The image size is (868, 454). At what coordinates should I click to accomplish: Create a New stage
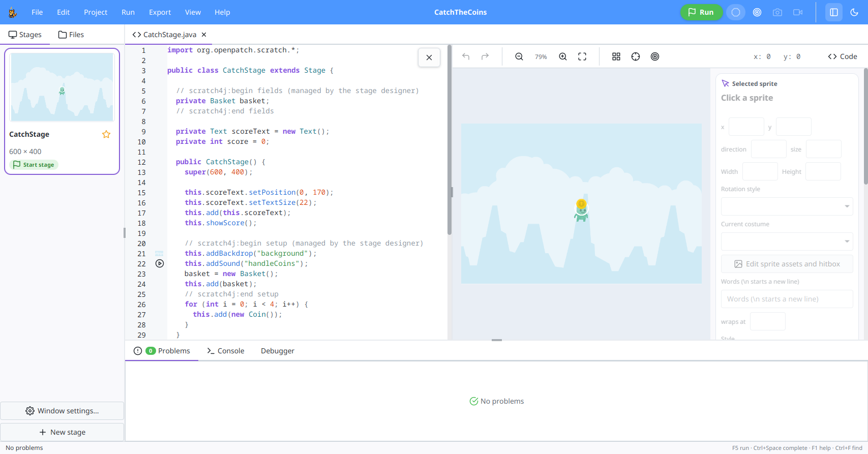pyautogui.click(x=62, y=432)
